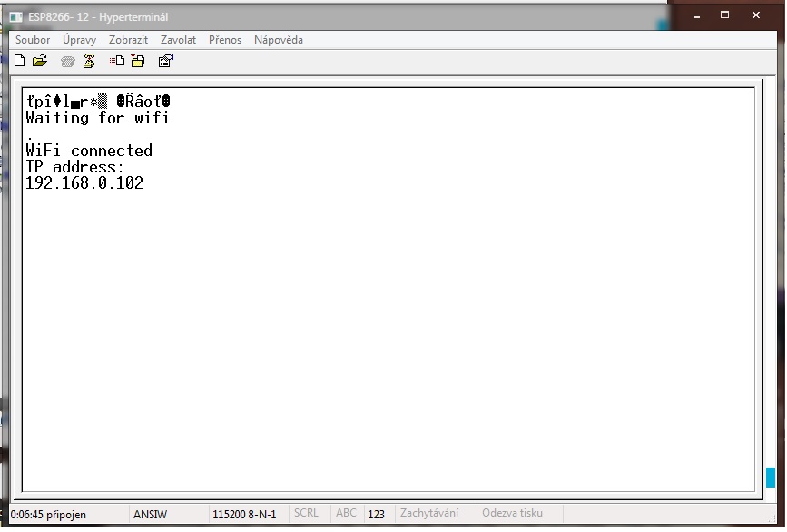This screenshot has width=787, height=532.
Task: Click the Hyperterminál app icon in title bar
Action: tap(17, 16)
